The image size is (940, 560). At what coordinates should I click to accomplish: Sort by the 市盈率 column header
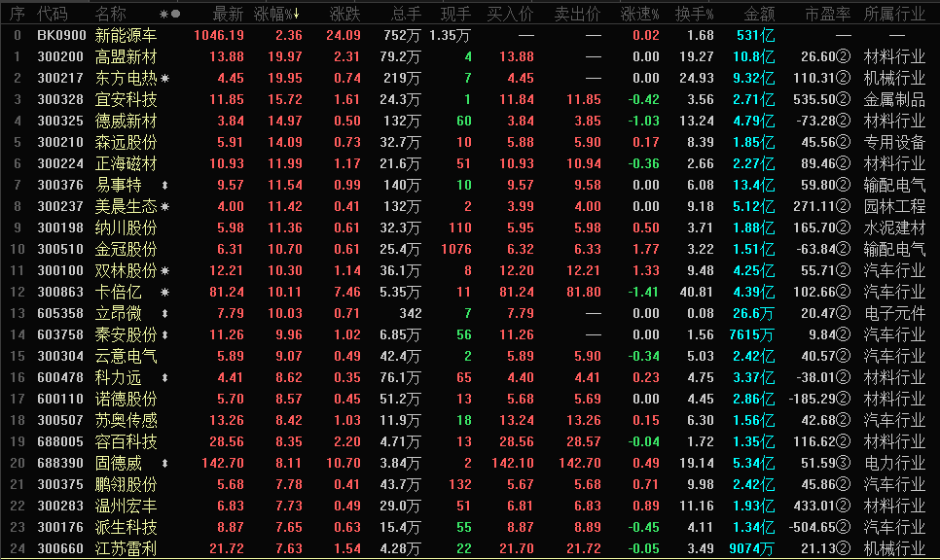(x=827, y=14)
